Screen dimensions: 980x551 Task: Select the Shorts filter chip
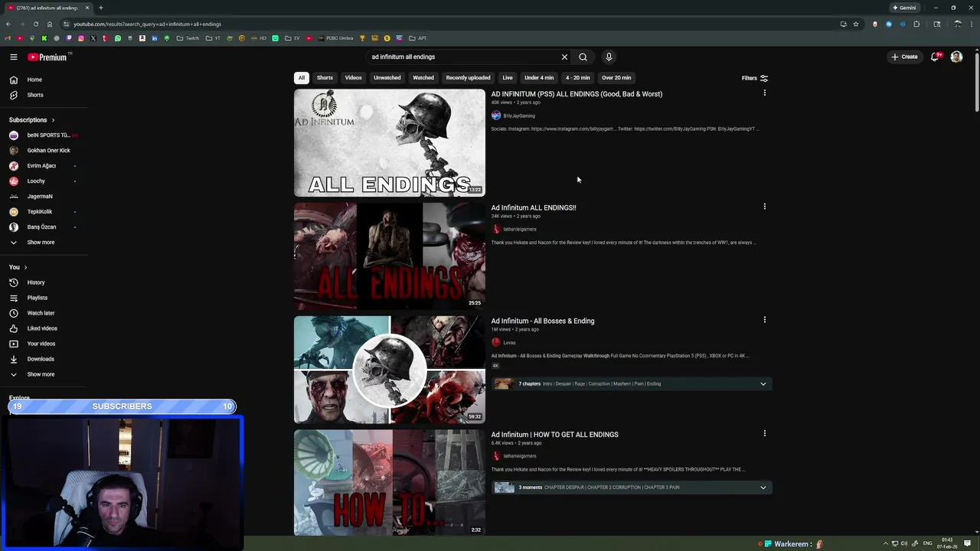click(325, 77)
